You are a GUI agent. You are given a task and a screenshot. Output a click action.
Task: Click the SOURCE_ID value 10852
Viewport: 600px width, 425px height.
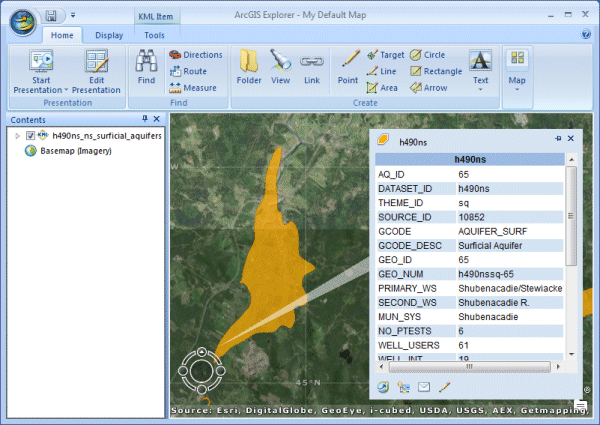coord(471,217)
